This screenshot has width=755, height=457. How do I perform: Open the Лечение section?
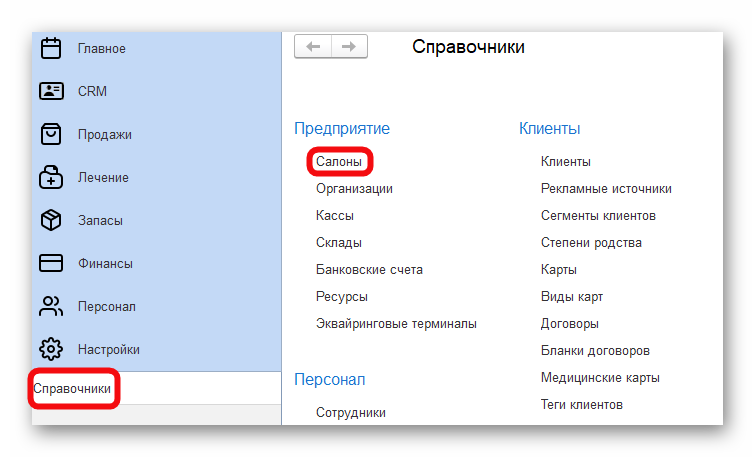(103, 178)
